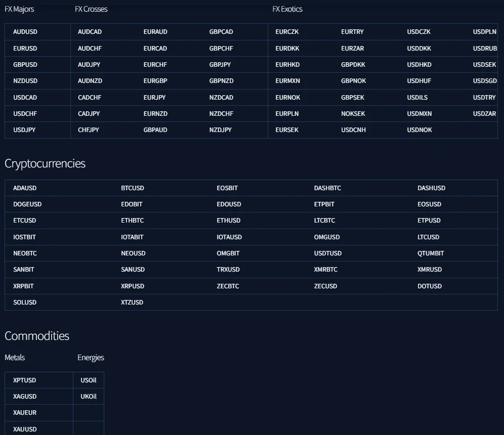504x435 pixels.
Task: Open the USDJPY currency pair
Action: [x=24, y=130]
